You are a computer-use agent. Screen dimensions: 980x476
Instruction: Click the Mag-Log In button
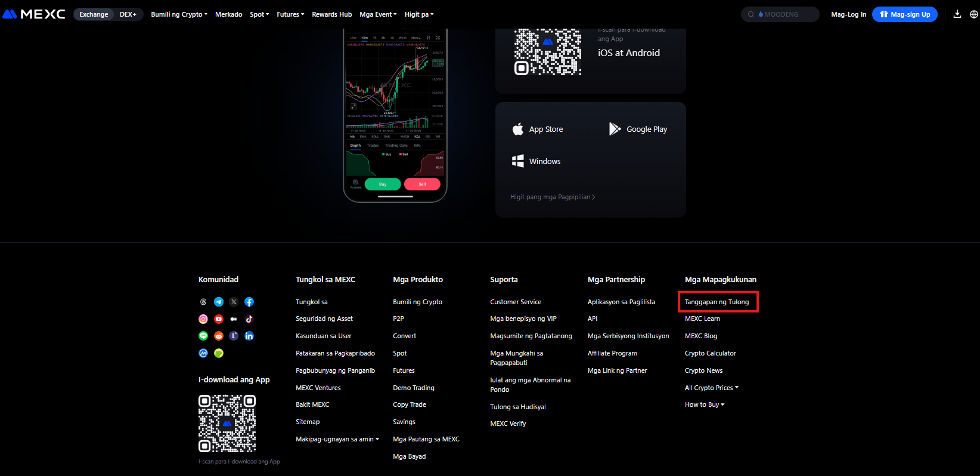849,14
